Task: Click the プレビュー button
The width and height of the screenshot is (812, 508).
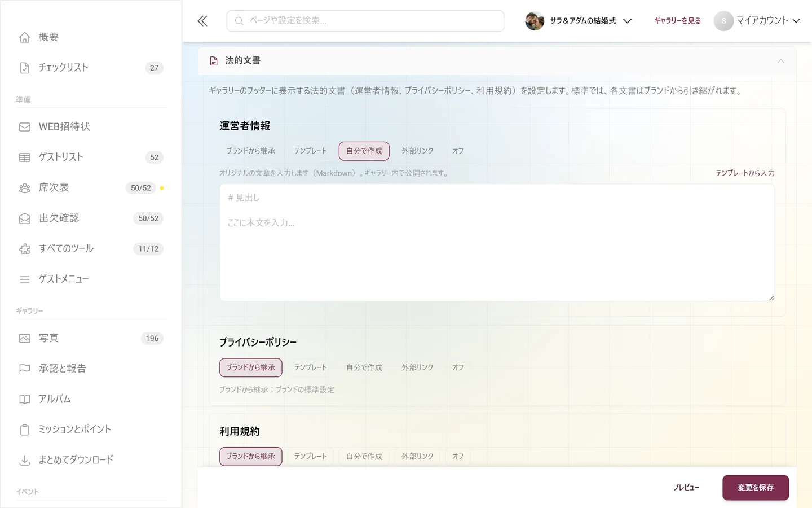Action: tap(686, 488)
